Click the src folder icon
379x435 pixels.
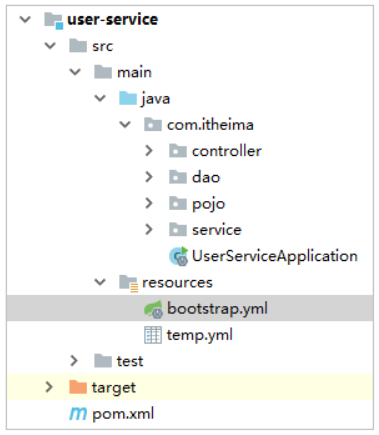point(78,46)
